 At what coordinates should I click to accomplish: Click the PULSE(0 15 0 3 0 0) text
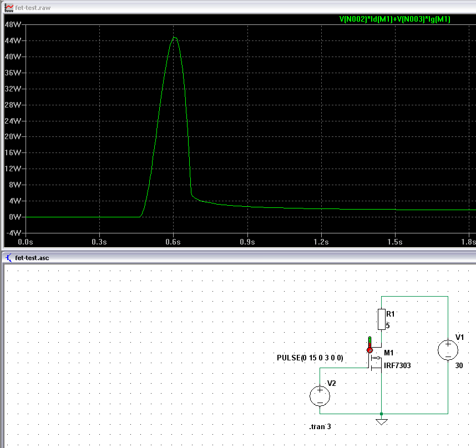pos(310,358)
